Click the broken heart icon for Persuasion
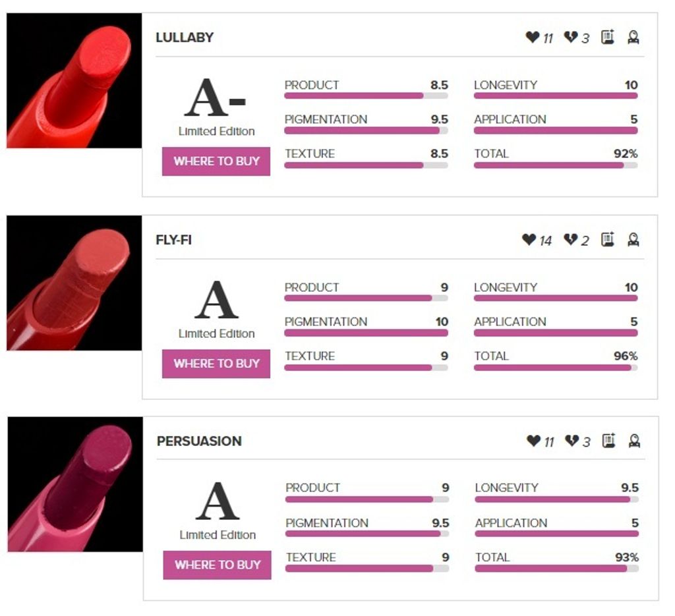The height and width of the screenshot is (616, 675). (x=571, y=441)
